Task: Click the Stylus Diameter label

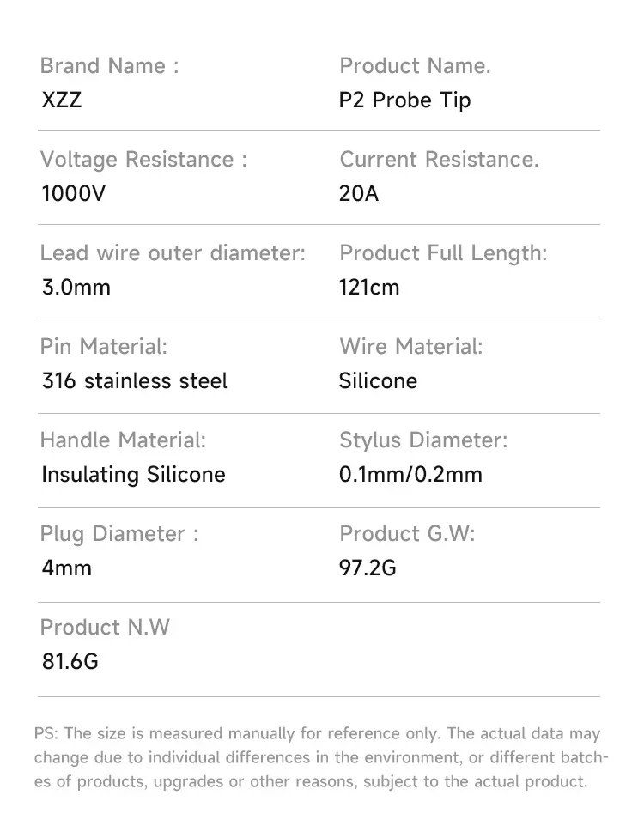Action: (423, 440)
